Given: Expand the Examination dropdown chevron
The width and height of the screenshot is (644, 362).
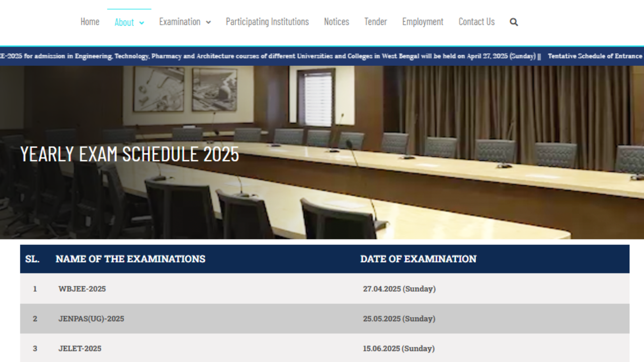Looking at the screenshot, I should [x=208, y=22].
